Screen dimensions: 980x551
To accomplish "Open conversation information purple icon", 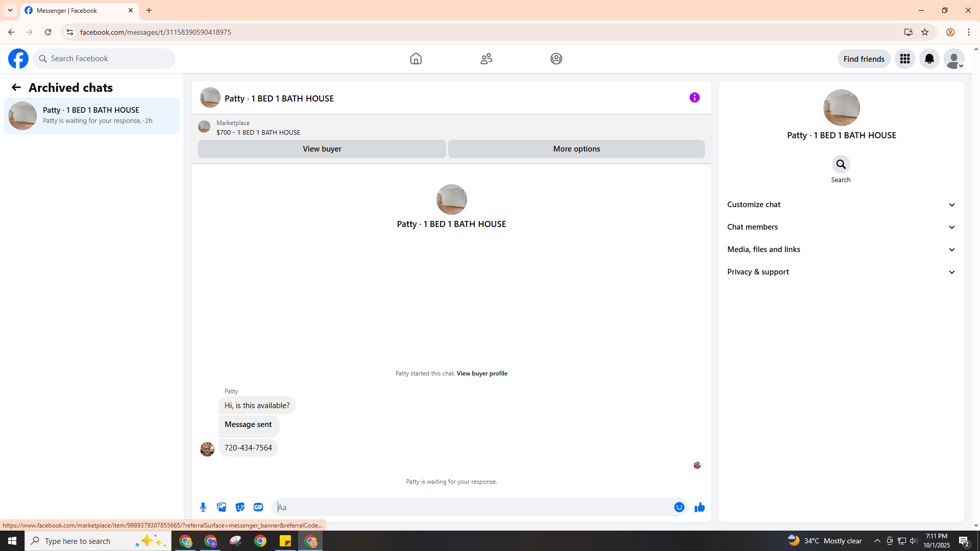I will (695, 97).
